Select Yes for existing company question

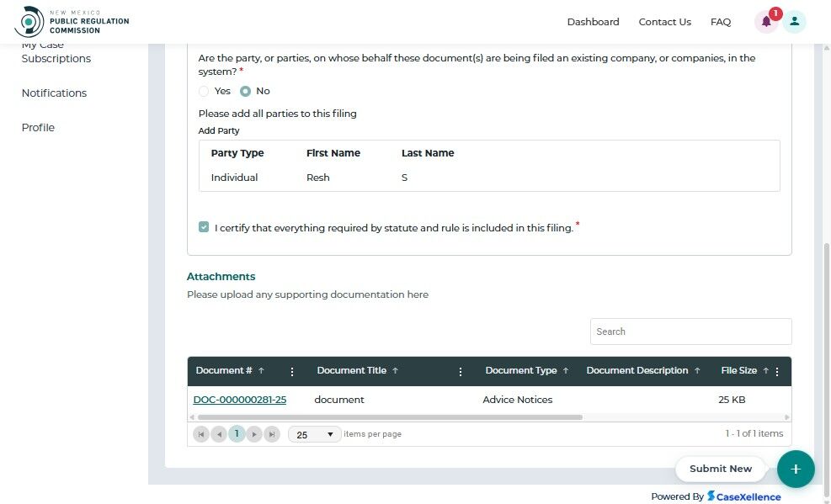[x=204, y=91]
